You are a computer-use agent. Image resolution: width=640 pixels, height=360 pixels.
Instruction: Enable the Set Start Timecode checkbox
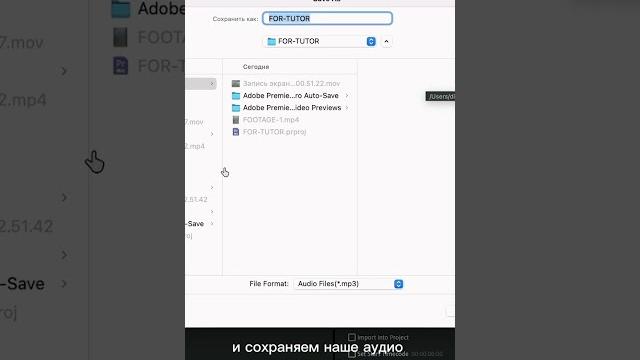[352, 354]
